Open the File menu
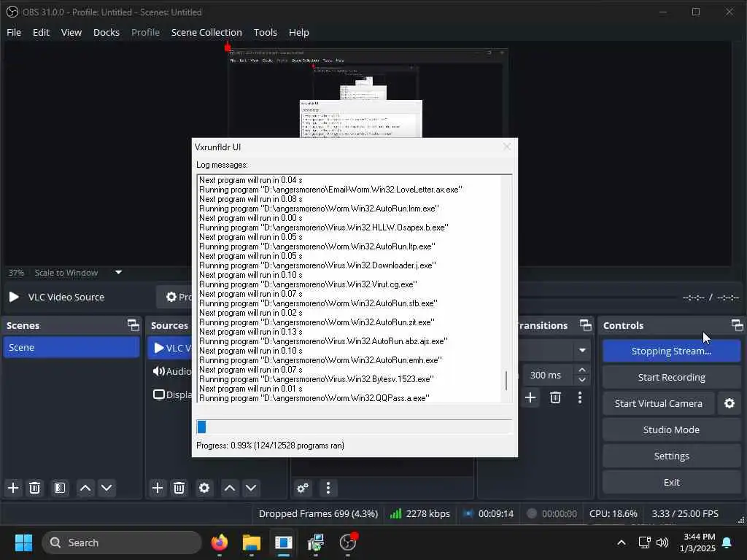The height and width of the screenshot is (560, 747). [14, 32]
